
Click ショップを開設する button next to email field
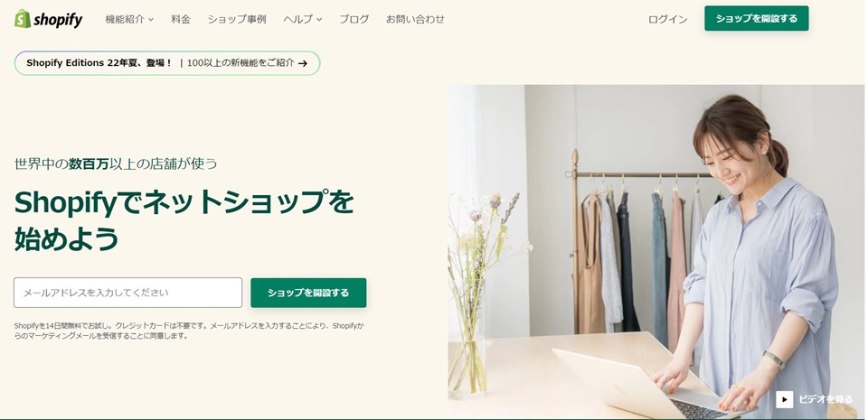[x=308, y=293]
